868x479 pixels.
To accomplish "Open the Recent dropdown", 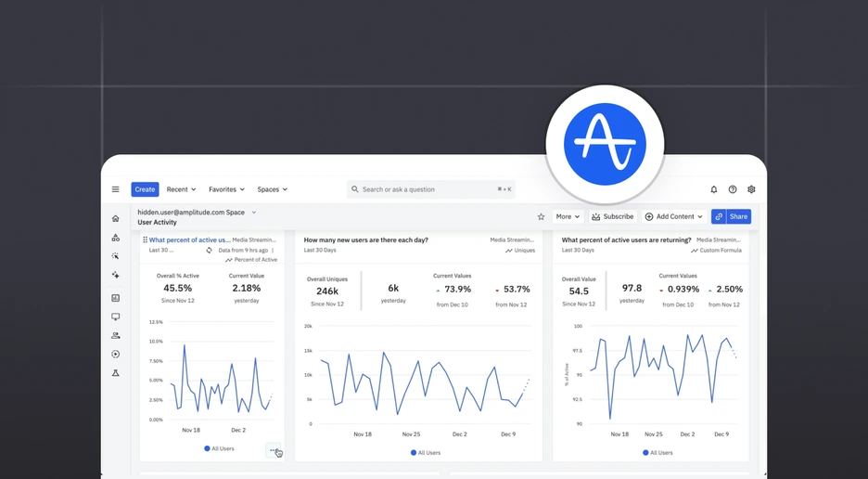I will (181, 189).
